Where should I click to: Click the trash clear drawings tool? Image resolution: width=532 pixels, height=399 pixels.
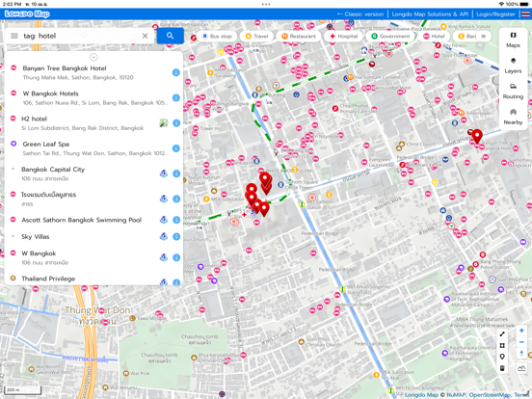pyautogui.click(x=502, y=368)
